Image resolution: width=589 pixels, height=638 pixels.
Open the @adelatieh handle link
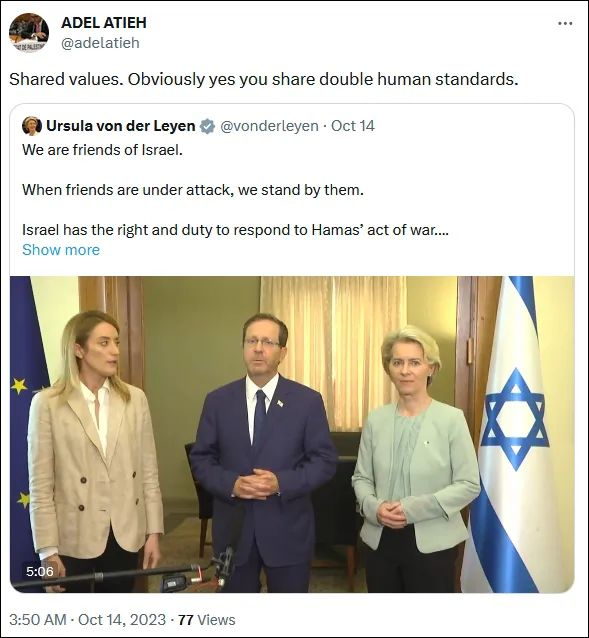(100, 43)
